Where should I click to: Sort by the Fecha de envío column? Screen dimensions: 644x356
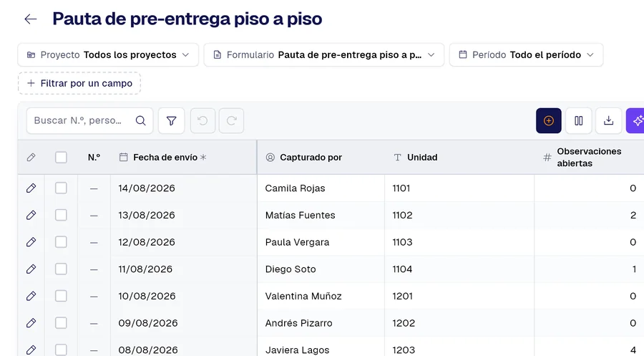[x=184, y=157]
